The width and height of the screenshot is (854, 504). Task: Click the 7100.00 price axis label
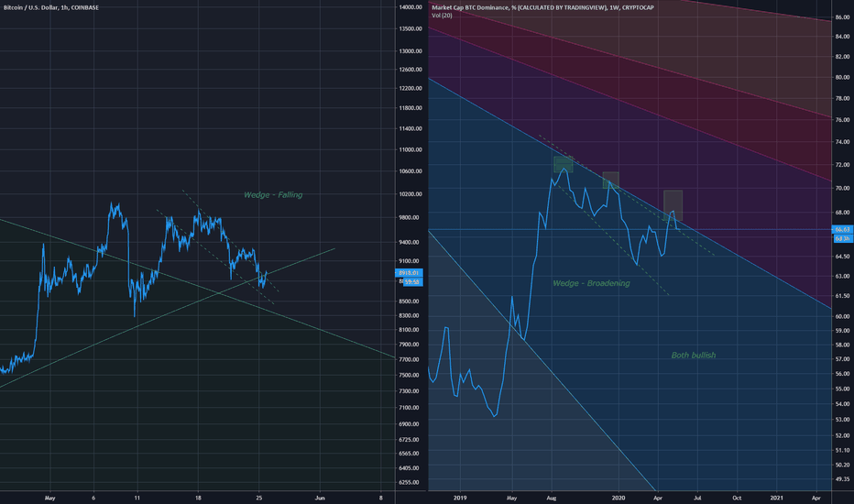(x=410, y=407)
